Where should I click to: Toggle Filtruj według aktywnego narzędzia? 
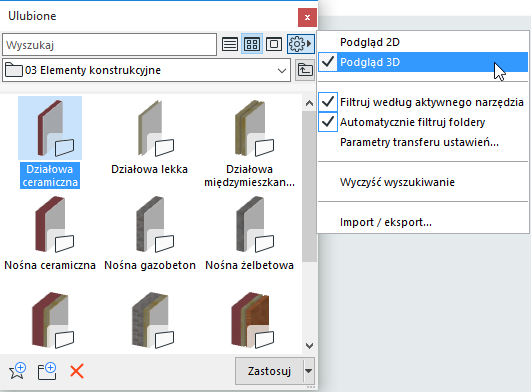tap(423, 102)
